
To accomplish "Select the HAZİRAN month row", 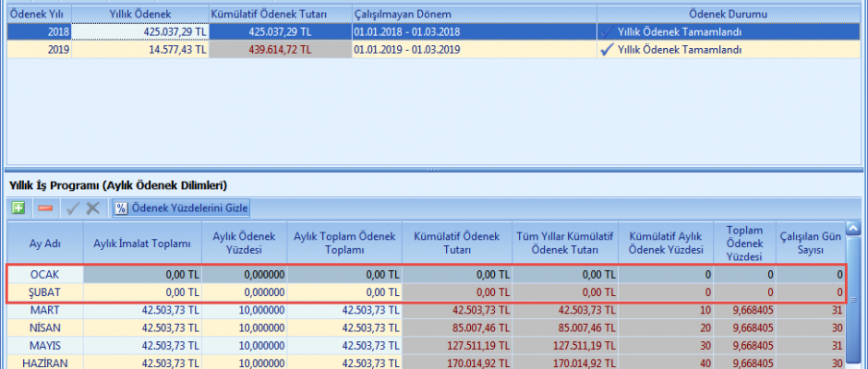I will pyautogui.click(x=45, y=362).
